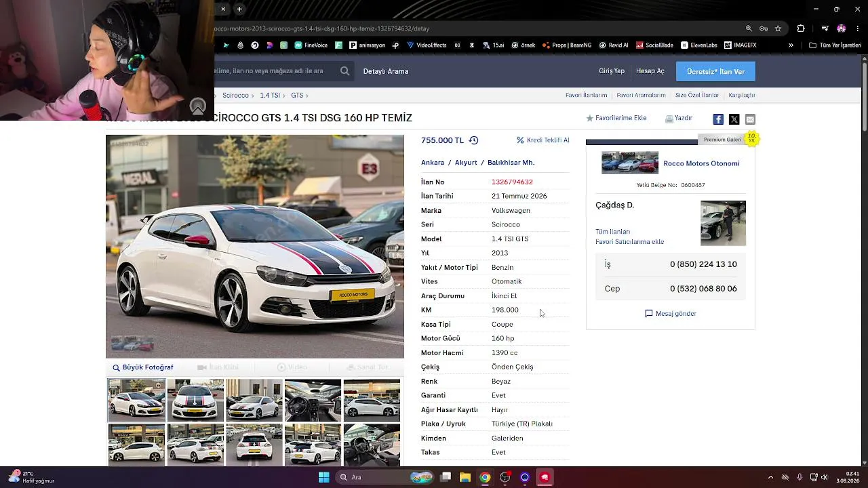This screenshot has height=488, width=868.
Task: Open the browser zoom magnifier in address bar
Action: coord(749,28)
